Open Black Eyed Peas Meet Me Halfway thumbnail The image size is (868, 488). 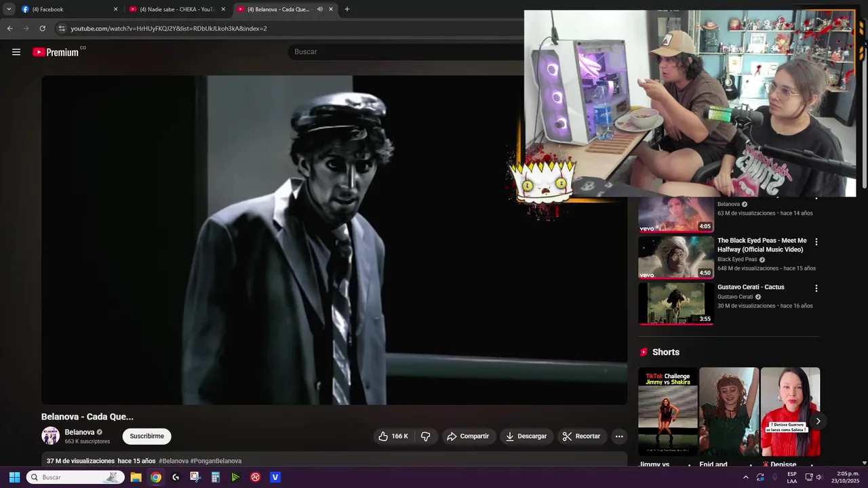tap(675, 257)
